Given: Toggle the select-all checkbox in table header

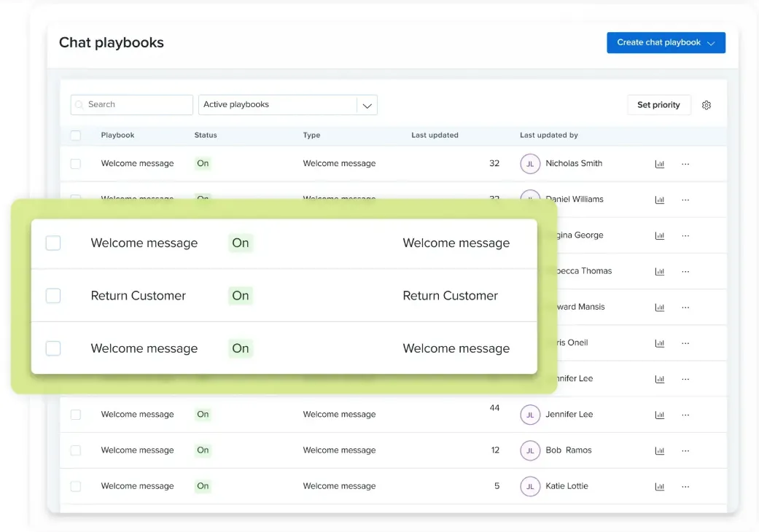Looking at the screenshot, I should coord(76,136).
